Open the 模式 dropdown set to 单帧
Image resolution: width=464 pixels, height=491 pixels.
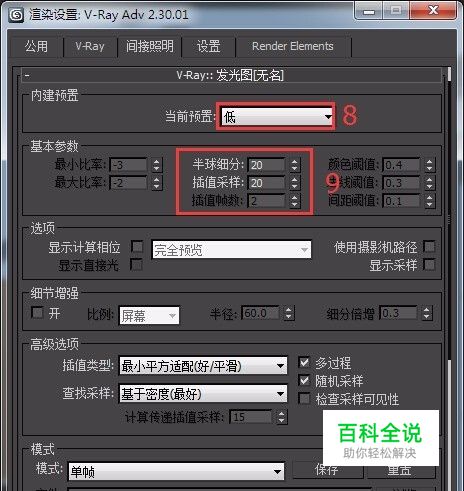(176, 471)
